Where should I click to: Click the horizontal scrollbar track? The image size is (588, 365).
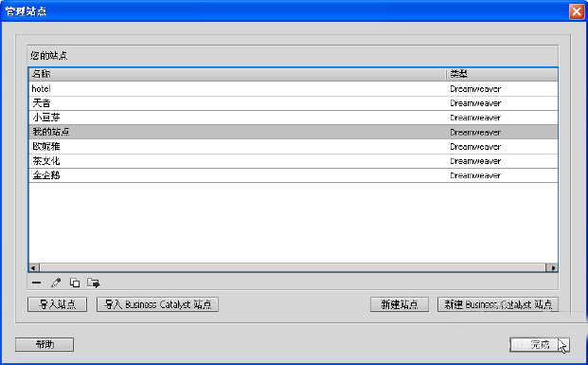(x=293, y=267)
